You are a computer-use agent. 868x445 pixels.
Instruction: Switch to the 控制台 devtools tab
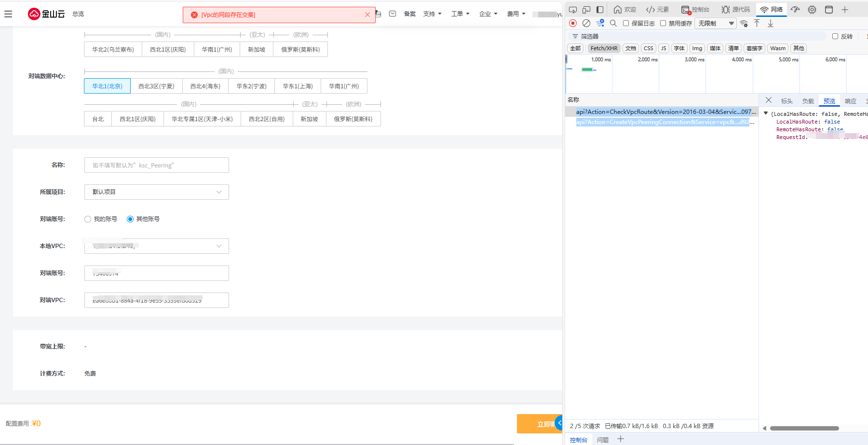point(695,10)
